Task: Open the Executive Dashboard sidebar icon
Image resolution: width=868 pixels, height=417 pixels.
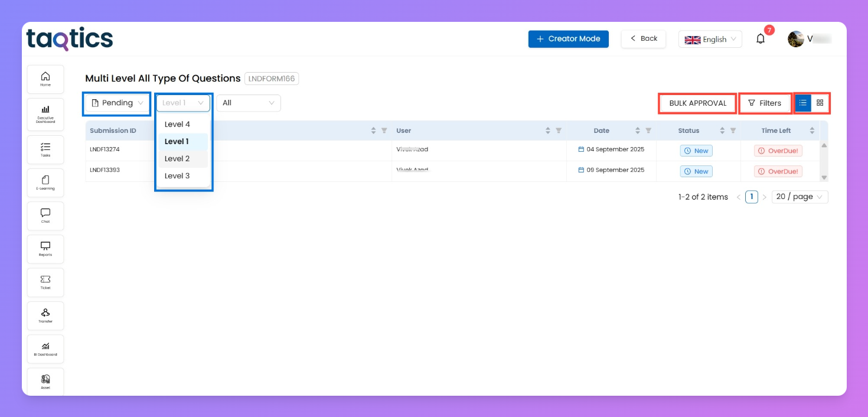Action: tap(45, 113)
